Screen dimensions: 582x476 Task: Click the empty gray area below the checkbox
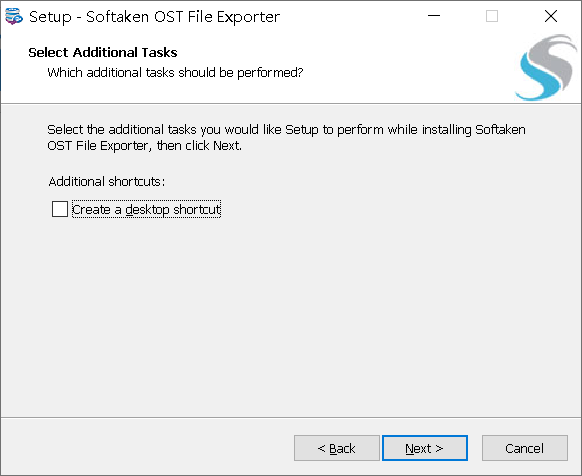[290, 316]
